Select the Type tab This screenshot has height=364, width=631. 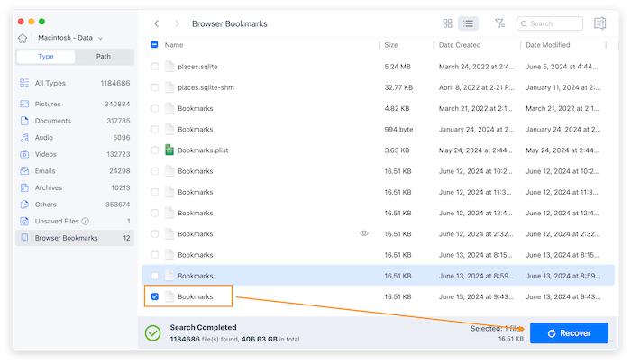tap(46, 57)
